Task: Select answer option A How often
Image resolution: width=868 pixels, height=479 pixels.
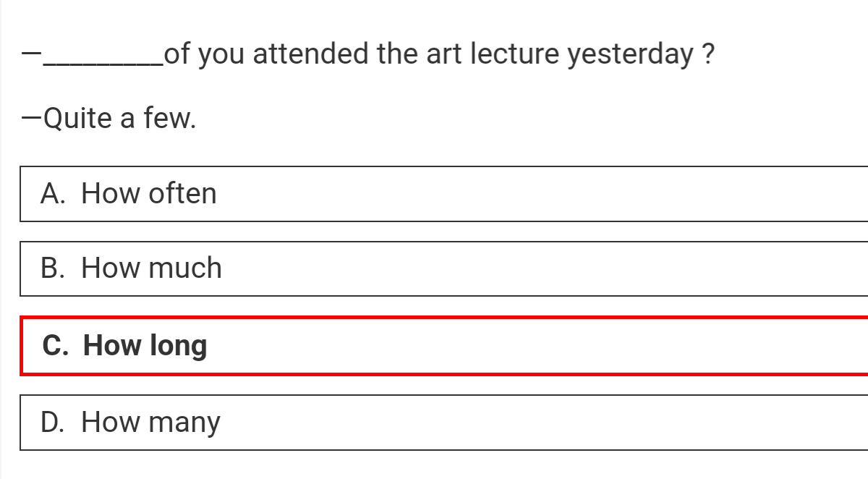Action: 434,194
